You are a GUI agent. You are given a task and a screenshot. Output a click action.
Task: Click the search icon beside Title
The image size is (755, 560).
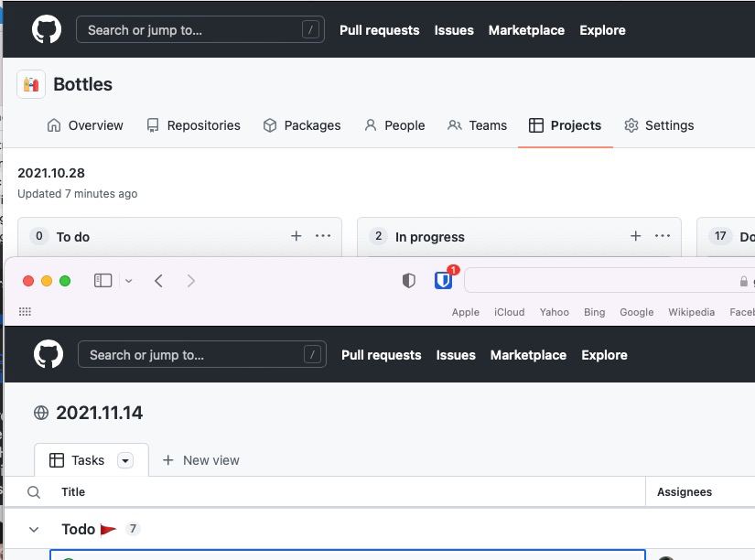click(34, 492)
